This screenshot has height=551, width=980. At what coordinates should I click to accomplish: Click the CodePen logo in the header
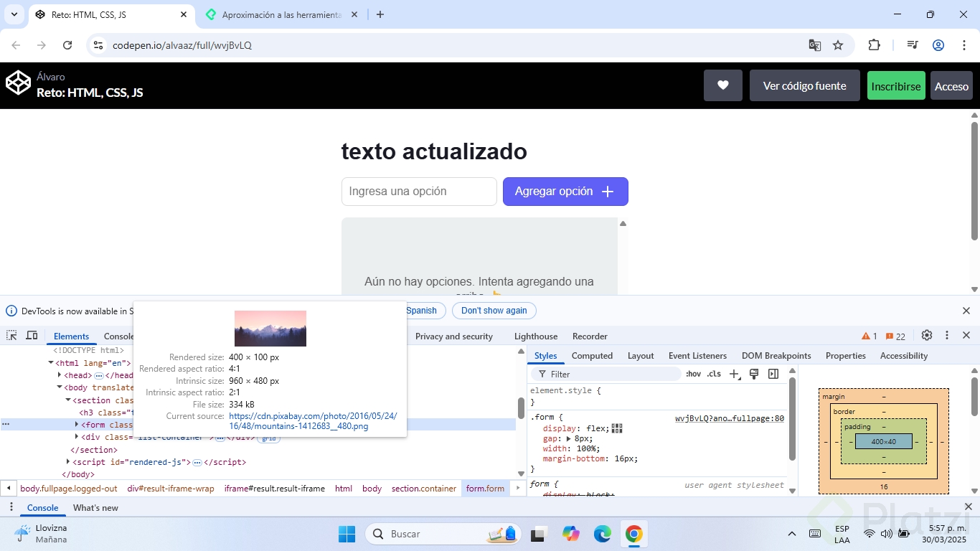pos(19,83)
